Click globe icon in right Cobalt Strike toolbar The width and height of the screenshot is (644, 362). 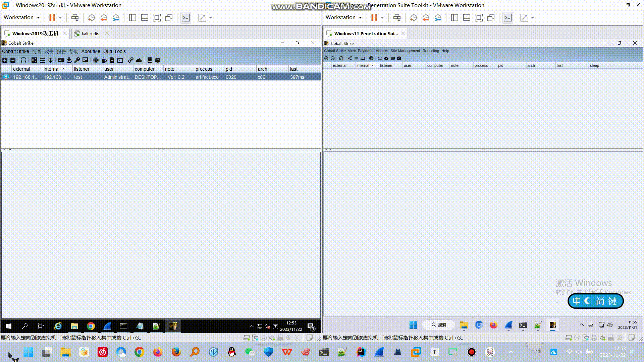[x=371, y=58]
